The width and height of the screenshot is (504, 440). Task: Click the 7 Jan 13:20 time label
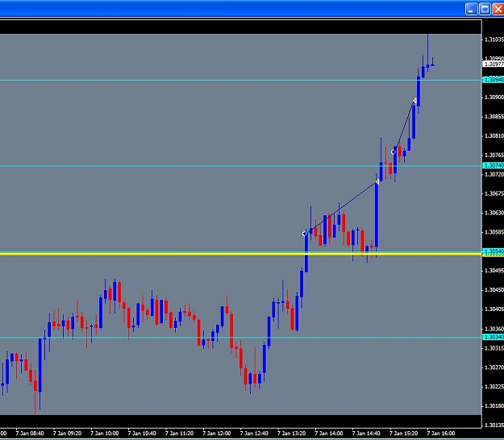pos(292,434)
